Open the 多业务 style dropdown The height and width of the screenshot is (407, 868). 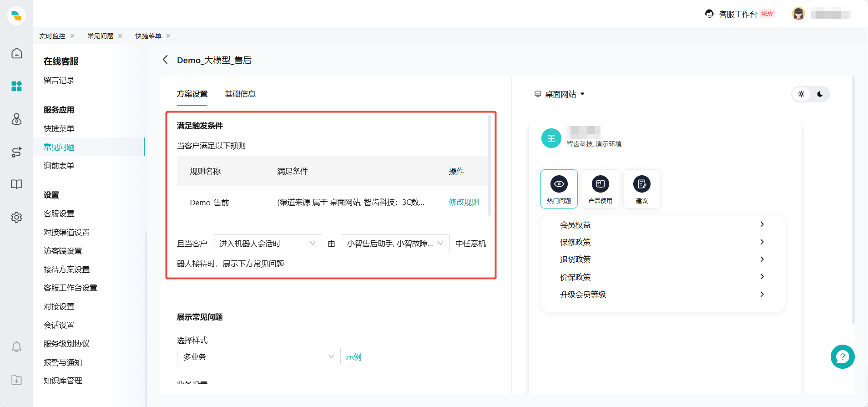(x=258, y=356)
